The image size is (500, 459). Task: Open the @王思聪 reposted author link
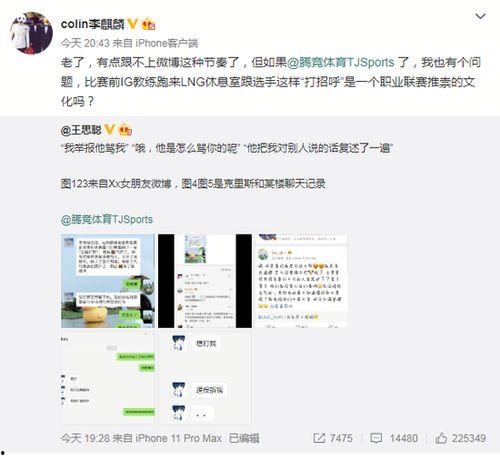point(81,130)
